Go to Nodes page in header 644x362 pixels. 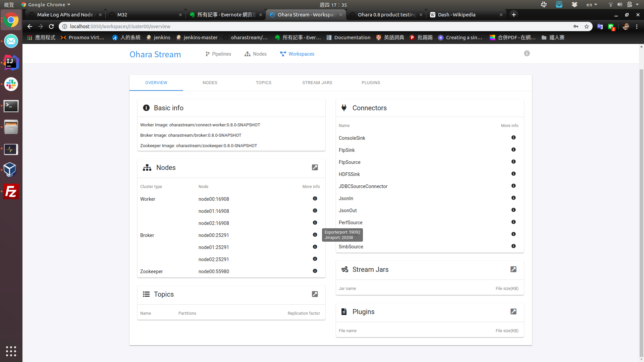(x=256, y=54)
